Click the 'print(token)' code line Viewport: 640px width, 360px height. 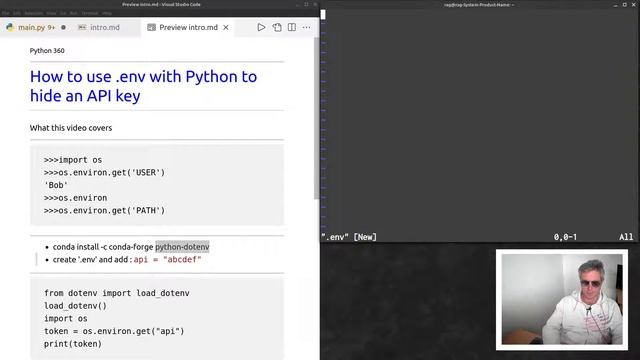pos(73,344)
